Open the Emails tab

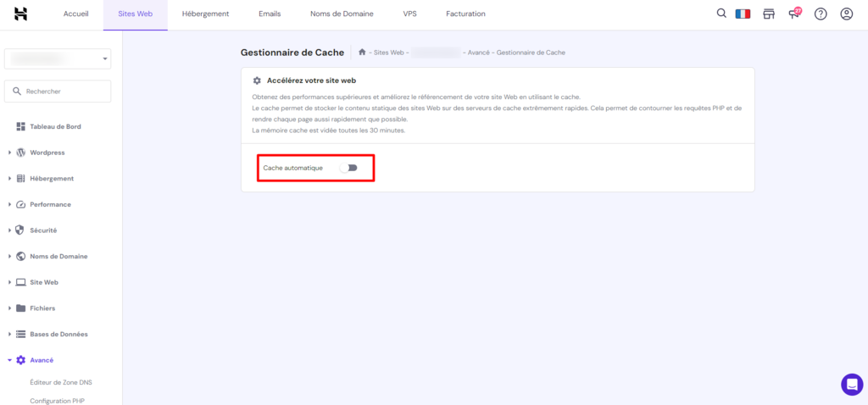click(270, 14)
